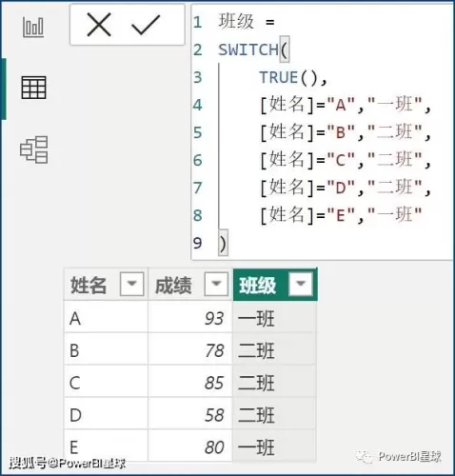Open the 成绩 column filter dropdown
This screenshot has height=476, width=455.
pos(216,284)
